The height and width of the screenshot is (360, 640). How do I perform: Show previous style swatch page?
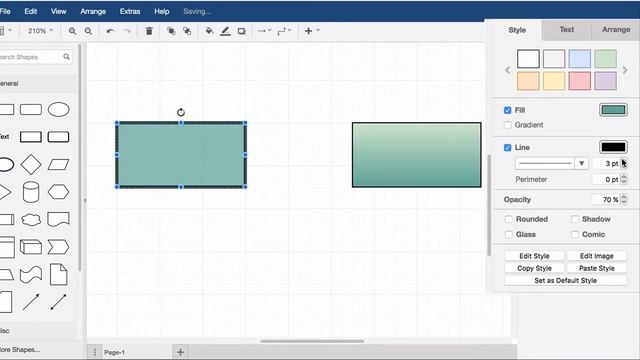coord(508,70)
